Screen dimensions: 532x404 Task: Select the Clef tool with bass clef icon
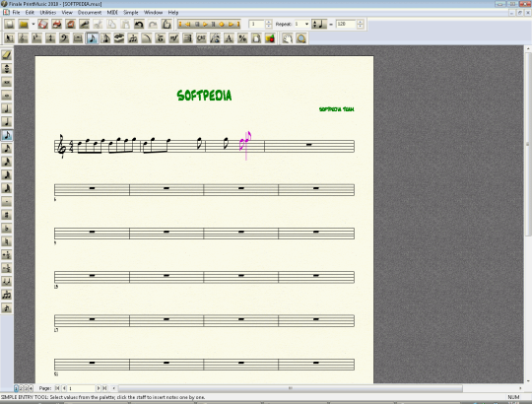pos(64,38)
